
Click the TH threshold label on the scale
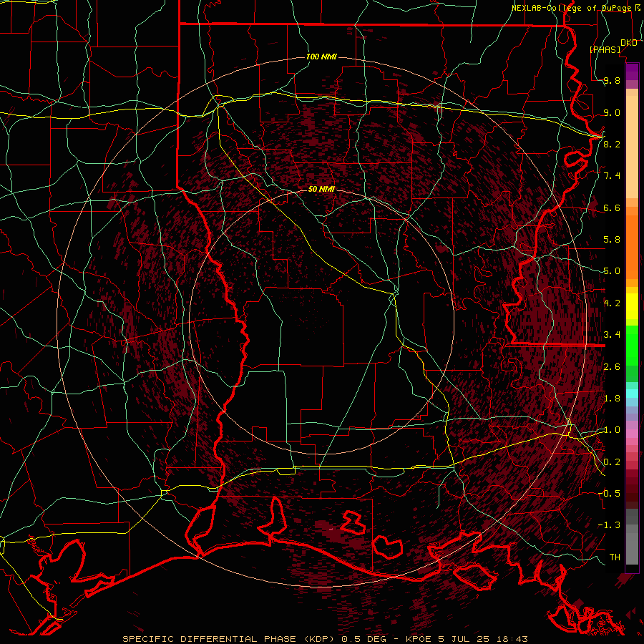[615, 557]
